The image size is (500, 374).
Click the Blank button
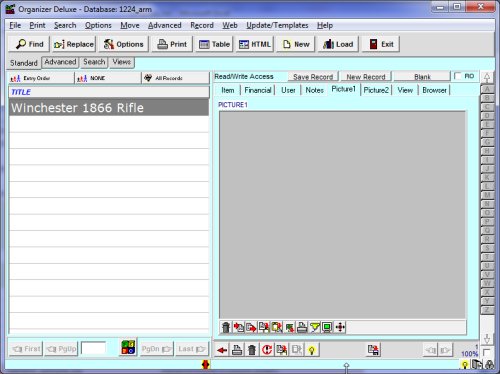[x=422, y=77]
